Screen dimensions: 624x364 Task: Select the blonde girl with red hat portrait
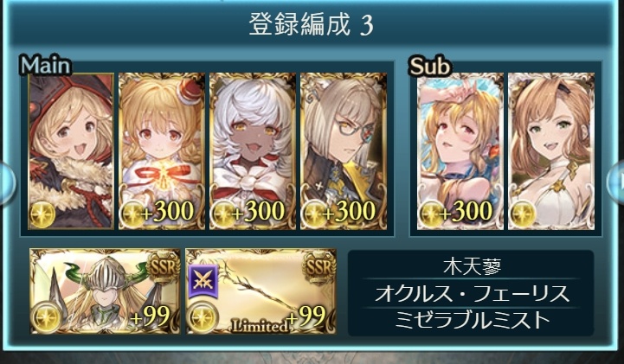pyautogui.click(x=162, y=151)
